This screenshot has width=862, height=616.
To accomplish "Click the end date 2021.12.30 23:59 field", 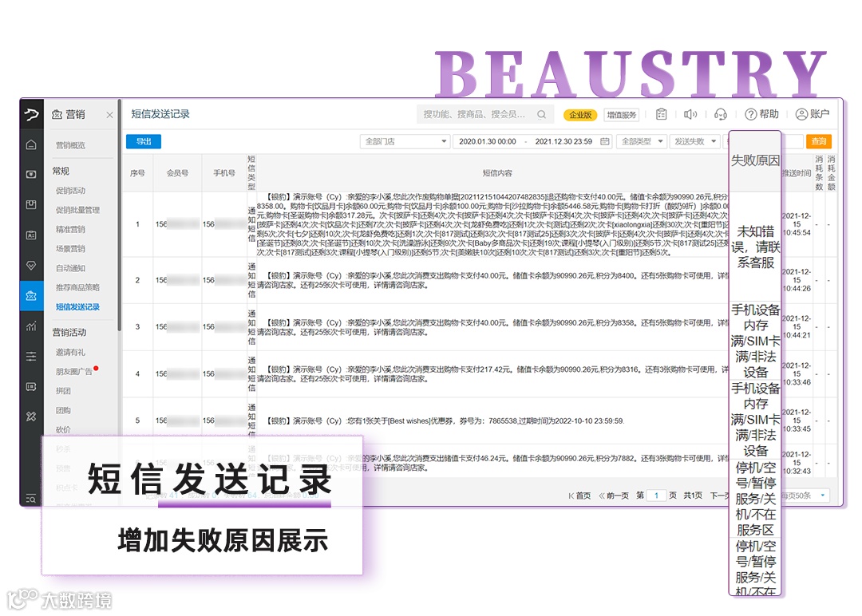I will pos(563,141).
